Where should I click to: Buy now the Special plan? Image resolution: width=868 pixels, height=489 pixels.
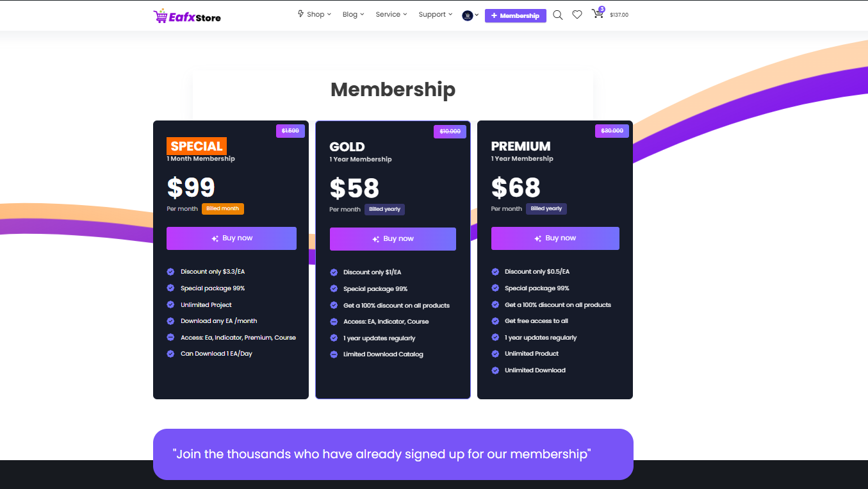click(231, 238)
